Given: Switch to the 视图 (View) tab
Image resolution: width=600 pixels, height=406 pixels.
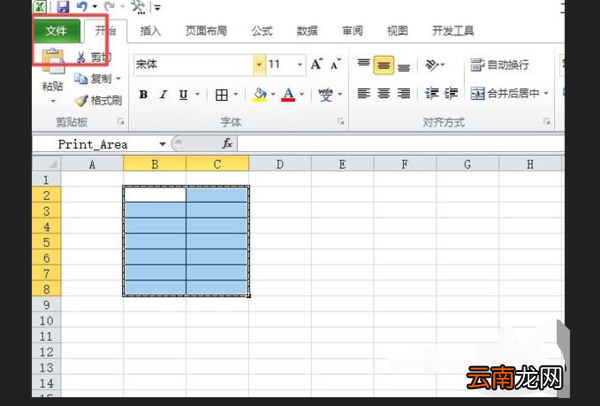Looking at the screenshot, I should 398,31.
